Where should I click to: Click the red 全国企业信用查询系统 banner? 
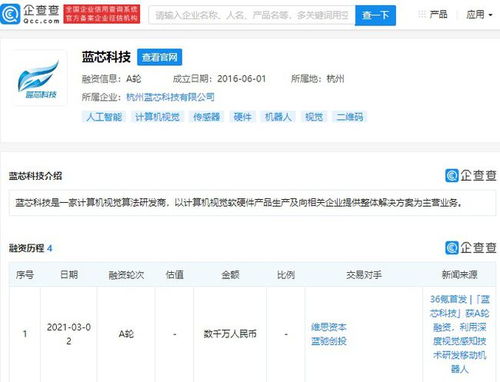(102, 14)
